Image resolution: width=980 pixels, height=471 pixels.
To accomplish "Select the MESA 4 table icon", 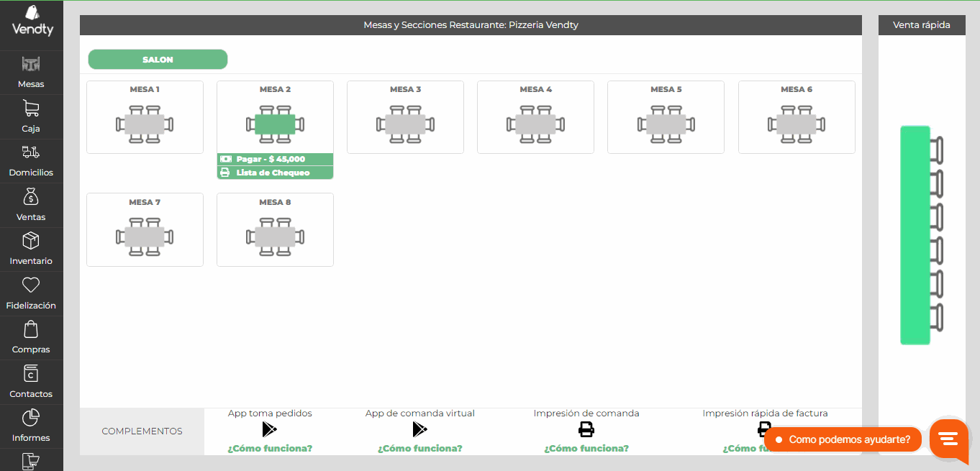I will click(535, 124).
